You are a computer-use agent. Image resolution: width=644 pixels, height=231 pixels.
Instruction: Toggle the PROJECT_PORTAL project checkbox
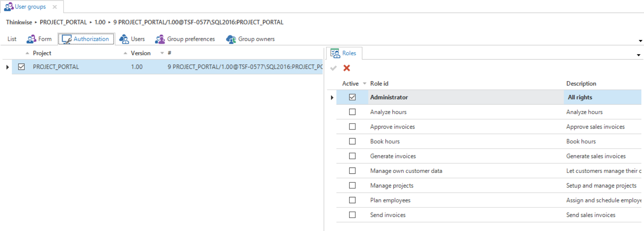coord(22,67)
